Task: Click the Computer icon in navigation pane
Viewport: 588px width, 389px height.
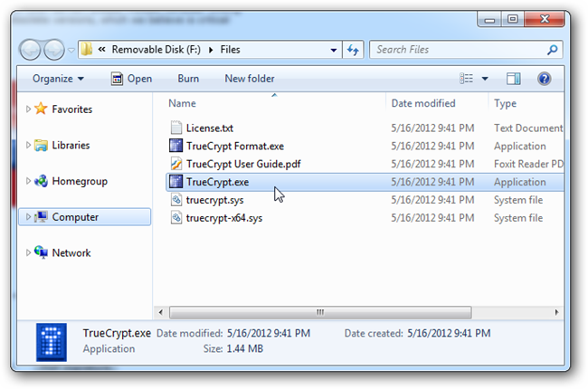Action: [x=41, y=217]
